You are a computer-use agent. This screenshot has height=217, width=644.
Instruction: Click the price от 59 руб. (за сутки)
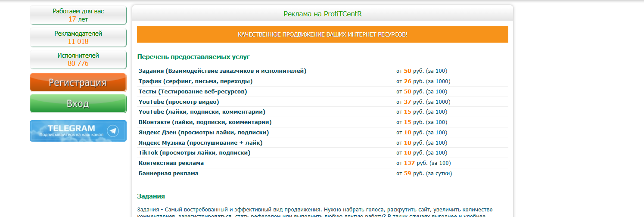tap(424, 174)
